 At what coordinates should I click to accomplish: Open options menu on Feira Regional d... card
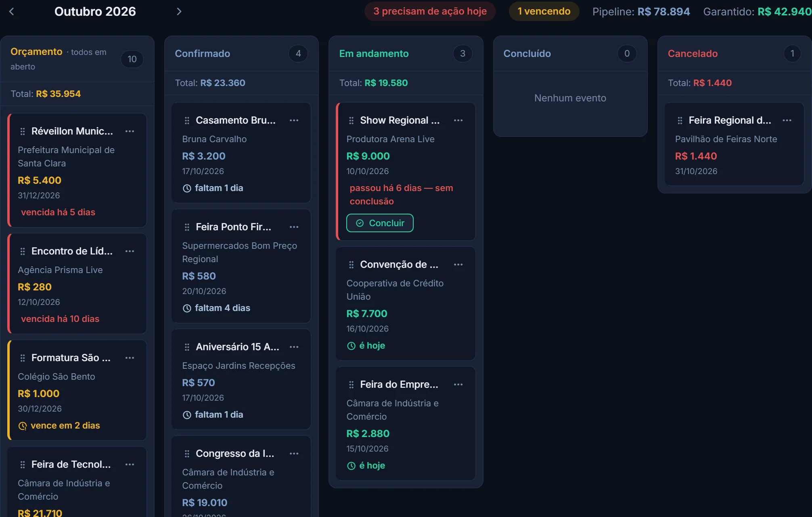787,120
